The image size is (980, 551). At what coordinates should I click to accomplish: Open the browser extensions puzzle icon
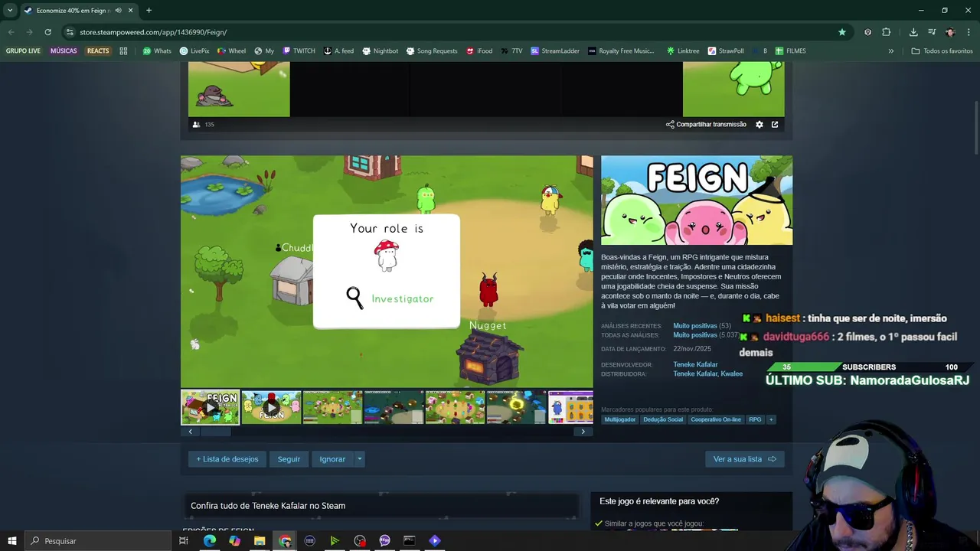coord(887,32)
